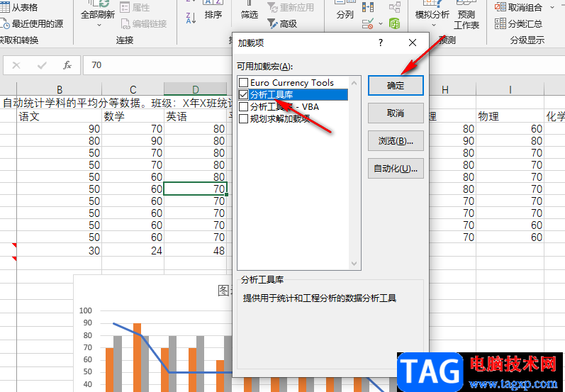Close the 加载项 dialog with X

coord(413,43)
